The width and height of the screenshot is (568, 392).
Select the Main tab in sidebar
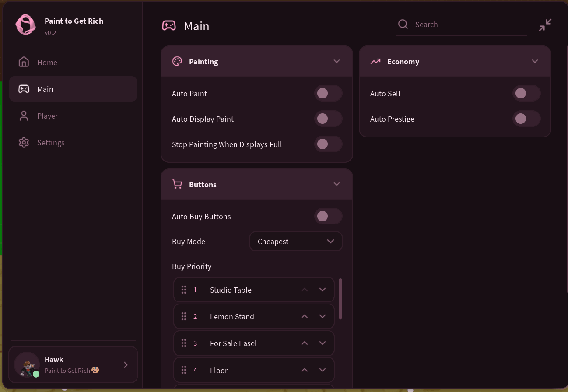(73, 89)
